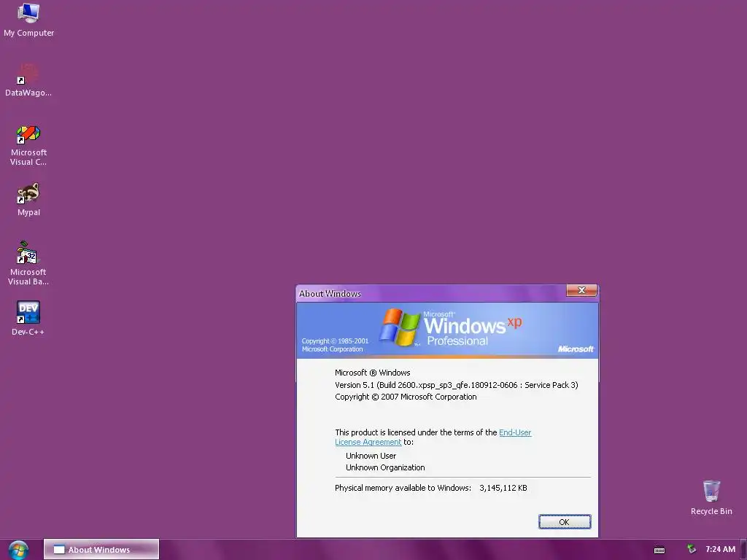This screenshot has width=747, height=560.
Task: Close the About Windows dialog
Action: (x=581, y=290)
